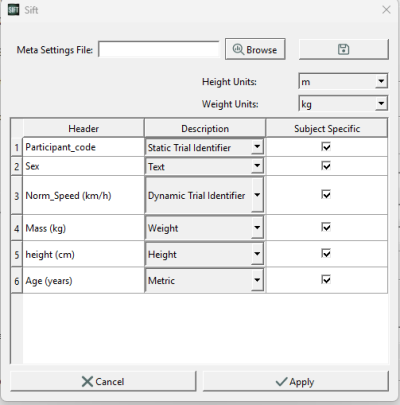
Task: Click the Sift app logo icon
Action: pos(13,10)
